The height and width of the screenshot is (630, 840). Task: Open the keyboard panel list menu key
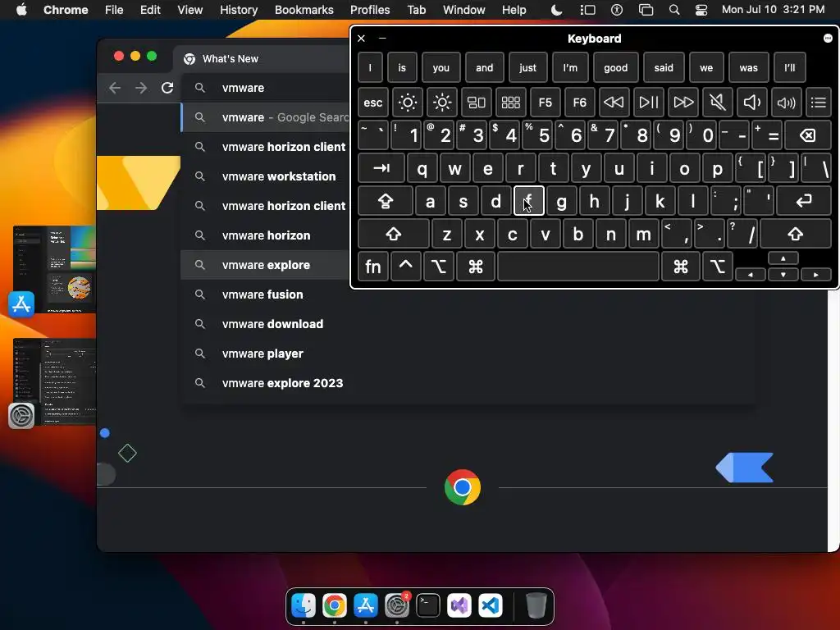point(818,102)
